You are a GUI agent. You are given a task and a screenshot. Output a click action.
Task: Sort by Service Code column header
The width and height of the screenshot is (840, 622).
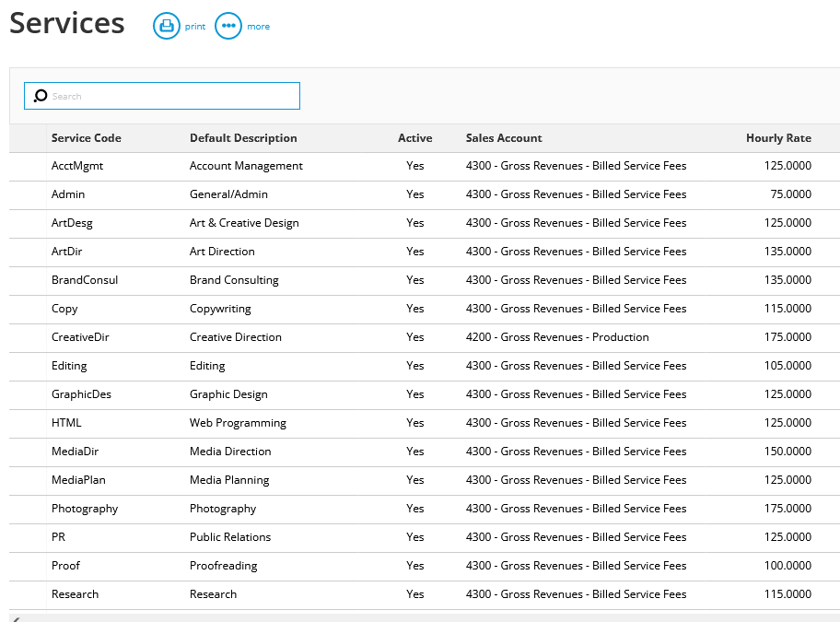87,138
